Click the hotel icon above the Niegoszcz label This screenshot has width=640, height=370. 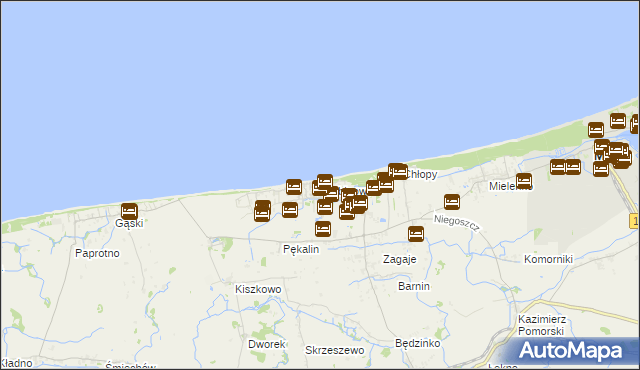(452, 202)
